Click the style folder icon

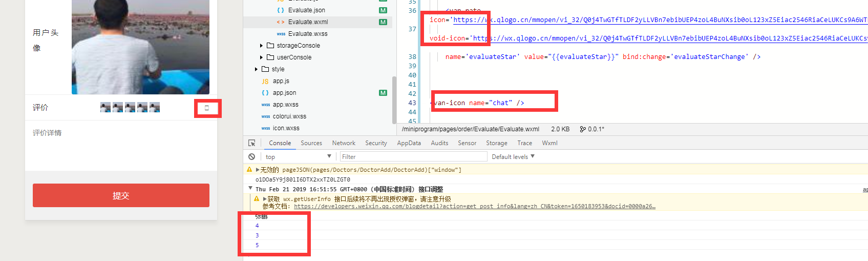point(265,69)
